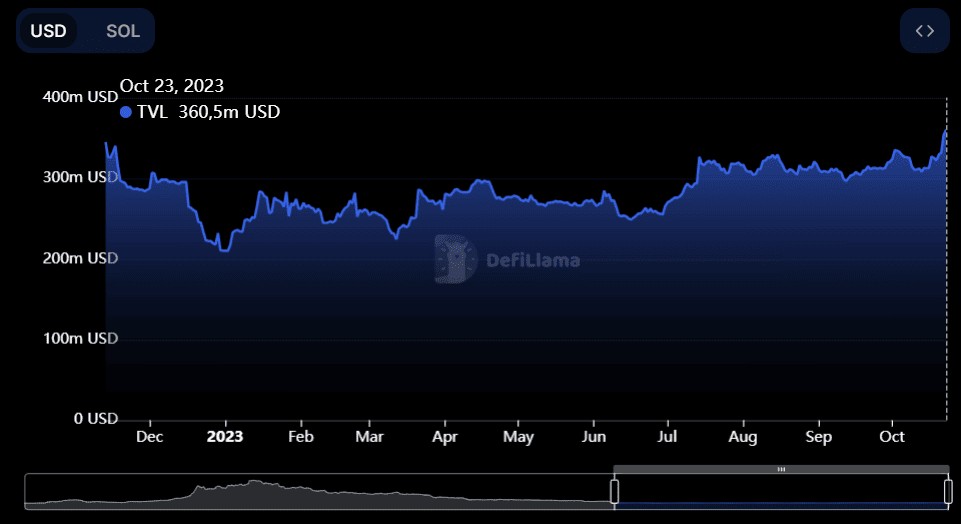Select the Apr tick on the time axis
Viewport: 961px width, 524px height.
(x=445, y=437)
